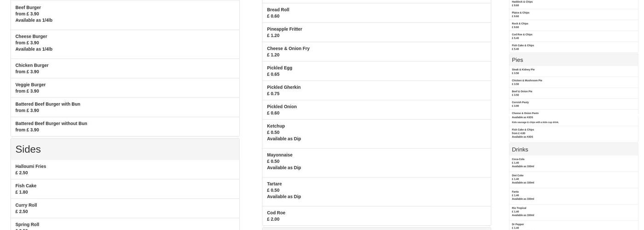Screen dimensions: 644x230
Task: Choose Halloumi Fries from Sides
Action: click(31, 167)
